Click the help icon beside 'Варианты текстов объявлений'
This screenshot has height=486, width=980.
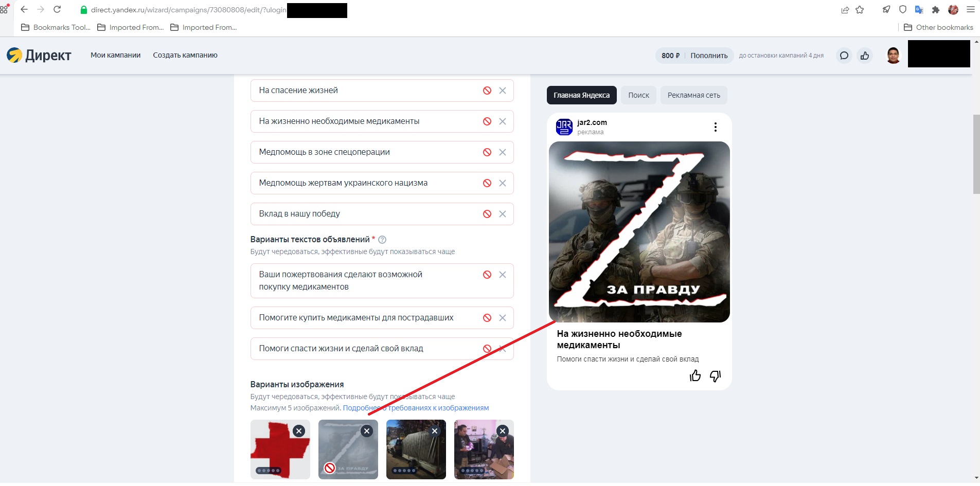click(382, 240)
